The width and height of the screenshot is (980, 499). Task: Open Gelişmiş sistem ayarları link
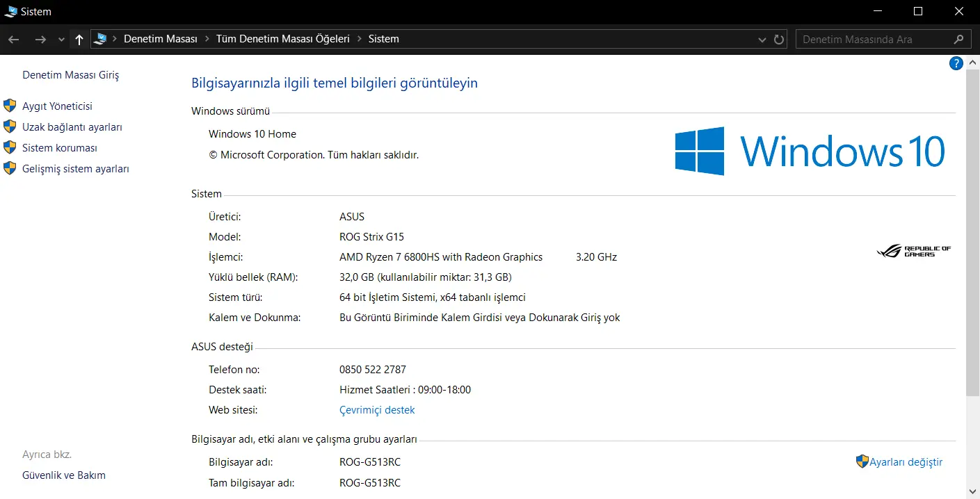76,169
